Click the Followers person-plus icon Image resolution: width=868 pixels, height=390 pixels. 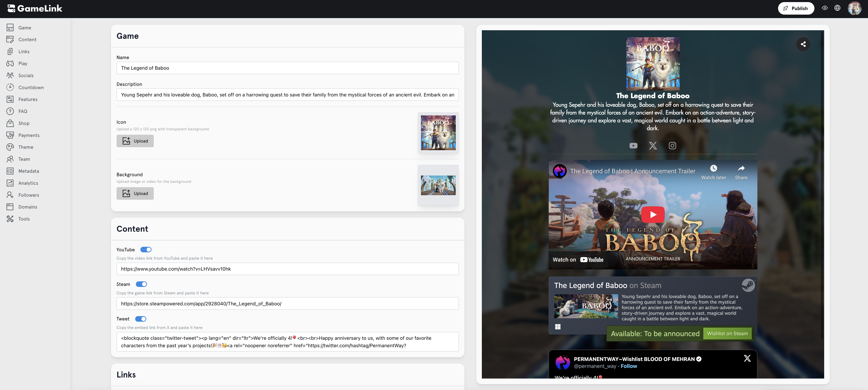(10, 195)
